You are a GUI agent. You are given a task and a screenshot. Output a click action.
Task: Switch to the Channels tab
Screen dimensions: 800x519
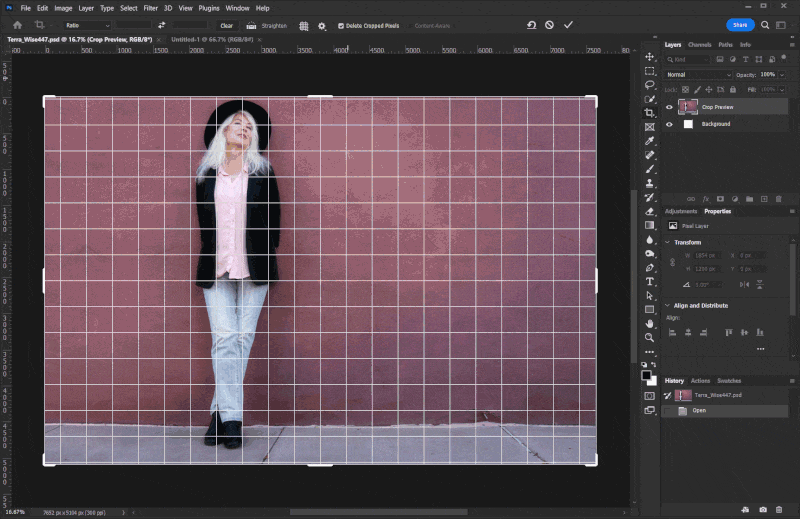699,45
